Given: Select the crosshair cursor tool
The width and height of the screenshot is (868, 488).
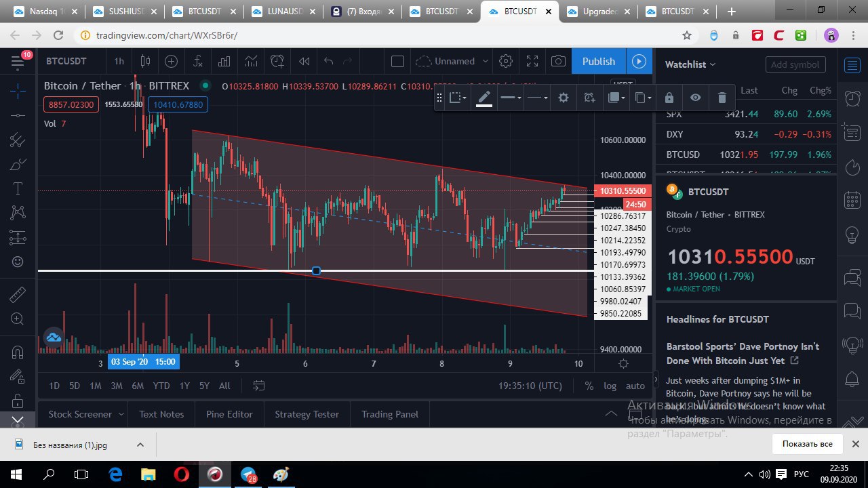Looking at the screenshot, I should pos(18,90).
